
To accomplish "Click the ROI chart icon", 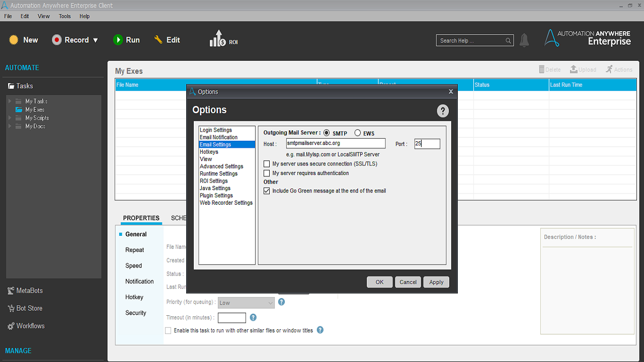I will pyautogui.click(x=218, y=39).
